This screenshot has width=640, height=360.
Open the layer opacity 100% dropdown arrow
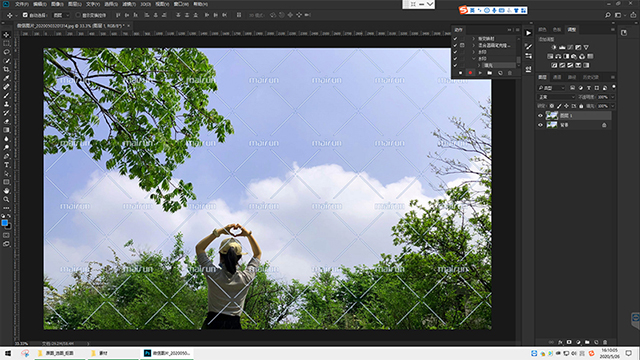coord(612,97)
